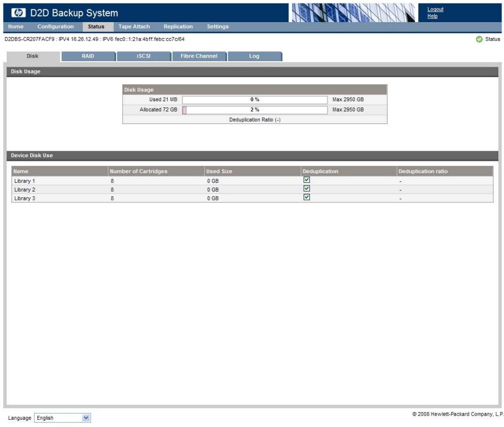
Task: Select the Library 3 row name
Action: point(25,198)
